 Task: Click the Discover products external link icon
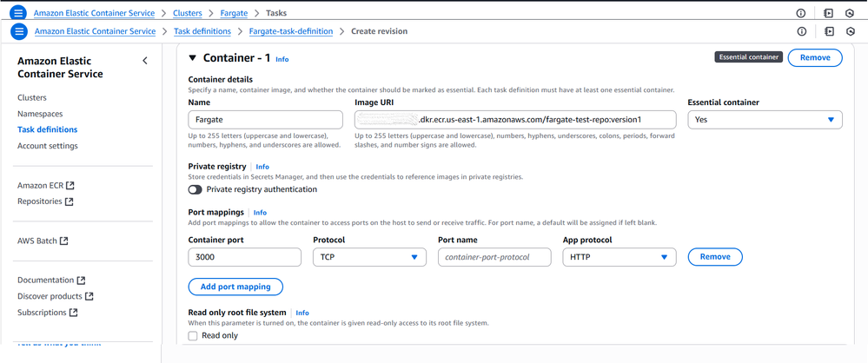click(89, 296)
